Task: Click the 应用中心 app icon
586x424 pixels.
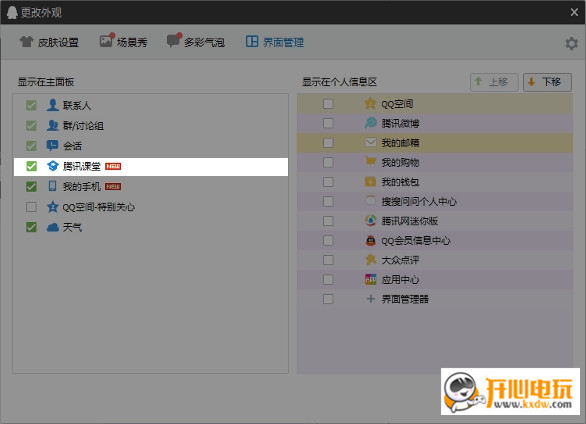Action: tap(370, 279)
